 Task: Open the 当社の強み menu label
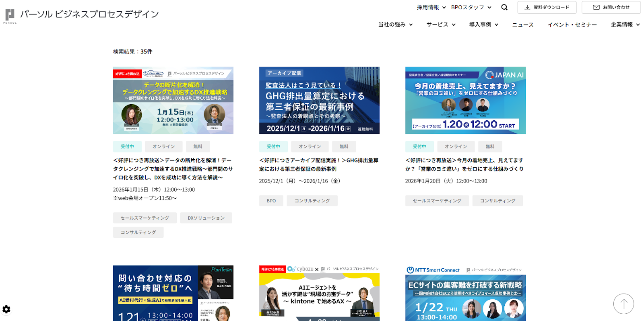(392, 25)
